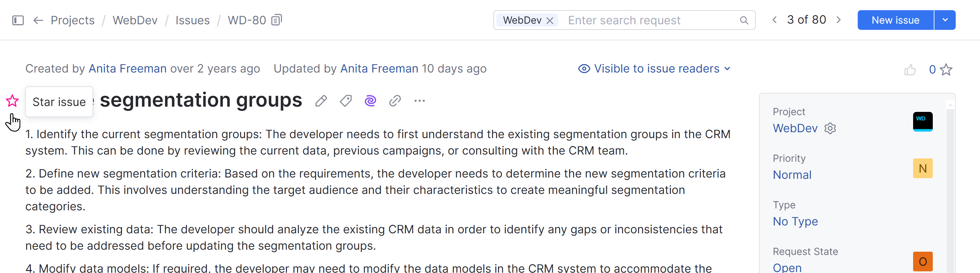
Task: Expand Visible to issue readers dropdown
Action: point(654,69)
